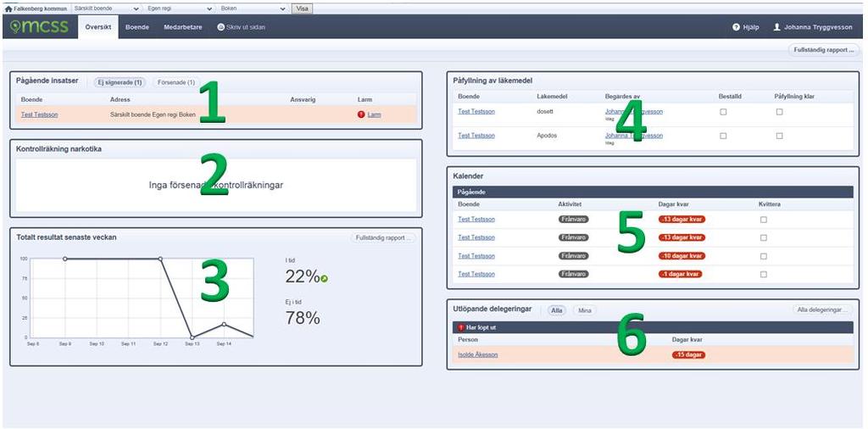Viewport: 868px width, 429px height.
Task: Click the 78% Ej i tid value
Action: (x=303, y=318)
